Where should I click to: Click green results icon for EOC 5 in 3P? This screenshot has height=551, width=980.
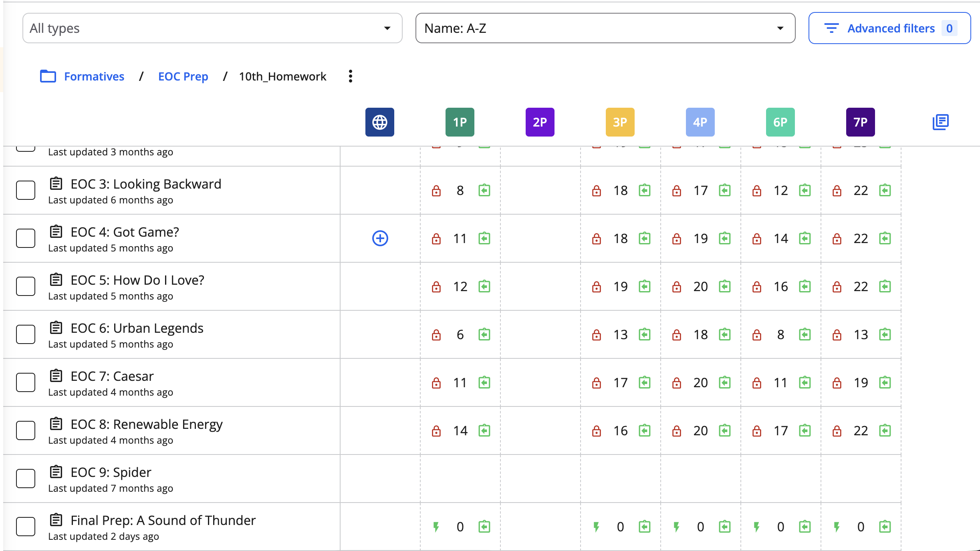point(644,286)
